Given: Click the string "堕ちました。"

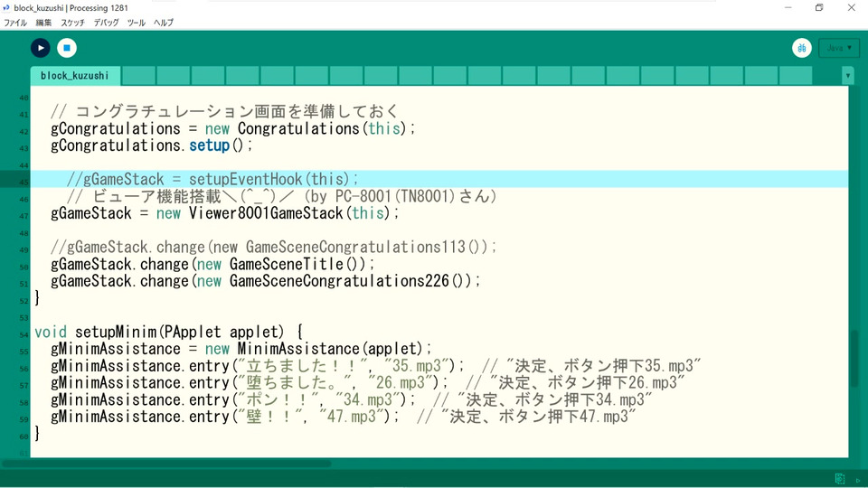Looking at the screenshot, I should pos(294,383).
